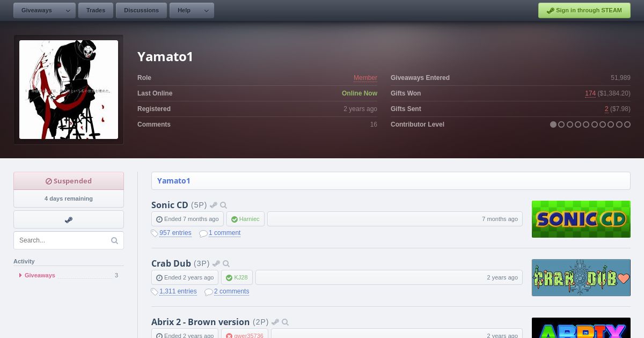
Task: Open the Sonic CD banner image
Action: pos(581,219)
